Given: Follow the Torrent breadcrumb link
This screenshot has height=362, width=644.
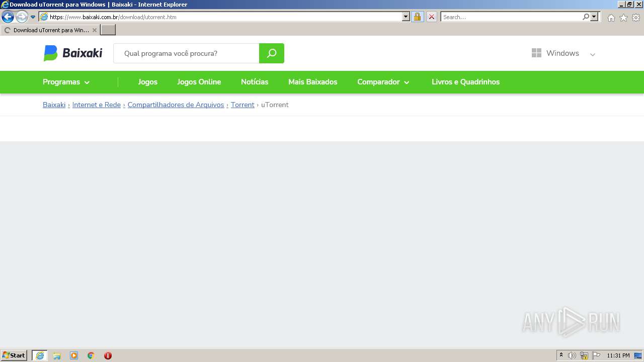Looking at the screenshot, I should click(x=243, y=105).
